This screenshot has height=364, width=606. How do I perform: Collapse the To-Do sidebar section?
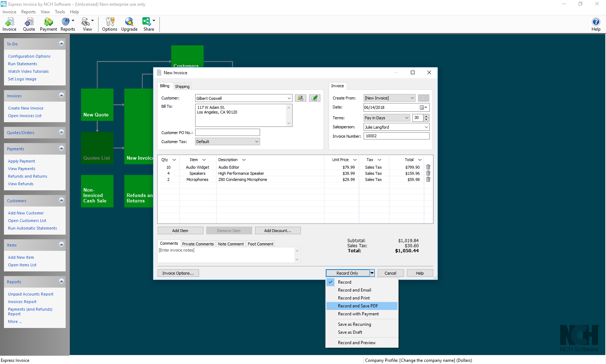pyautogui.click(x=61, y=44)
